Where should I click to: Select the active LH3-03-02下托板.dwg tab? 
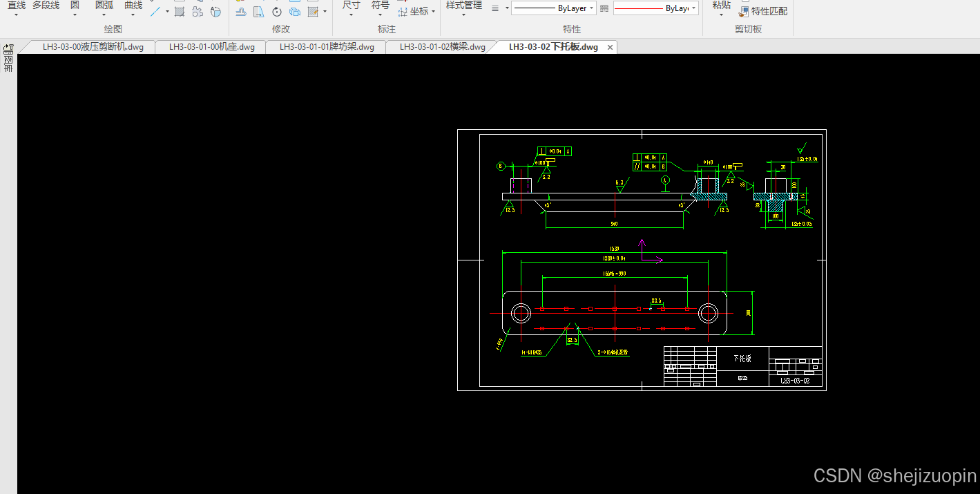[553, 47]
